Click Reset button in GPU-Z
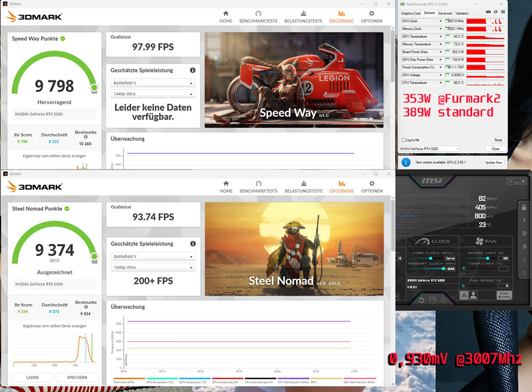This screenshot has width=532, height=392. 498,140
